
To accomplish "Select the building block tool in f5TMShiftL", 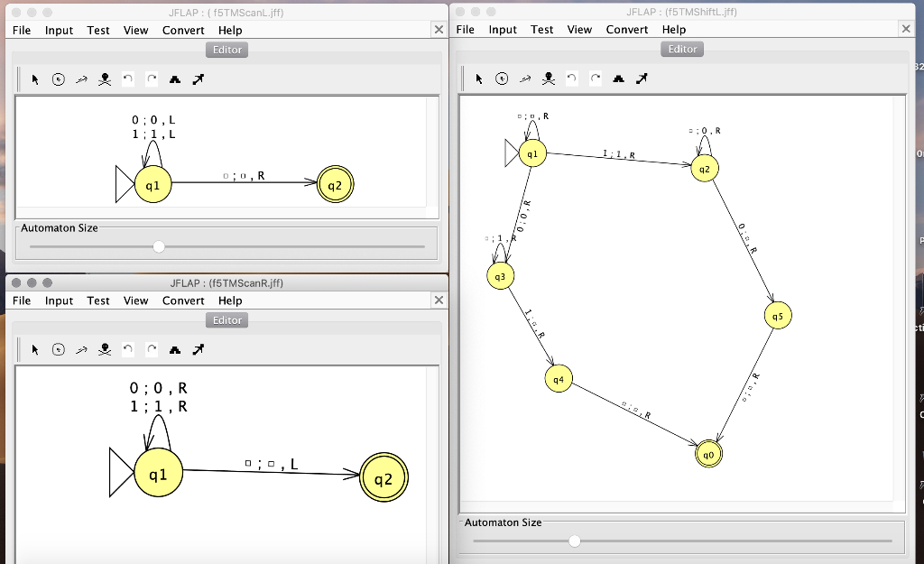I will click(x=618, y=79).
